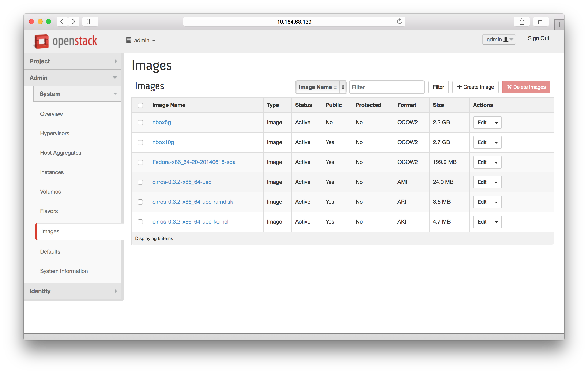Go back with browser back arrow
Screen dimensions: 588x374
[x=62, y=22]
